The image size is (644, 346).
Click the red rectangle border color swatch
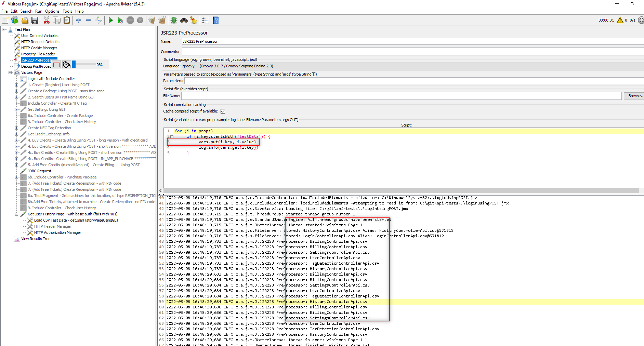(56, 65)
